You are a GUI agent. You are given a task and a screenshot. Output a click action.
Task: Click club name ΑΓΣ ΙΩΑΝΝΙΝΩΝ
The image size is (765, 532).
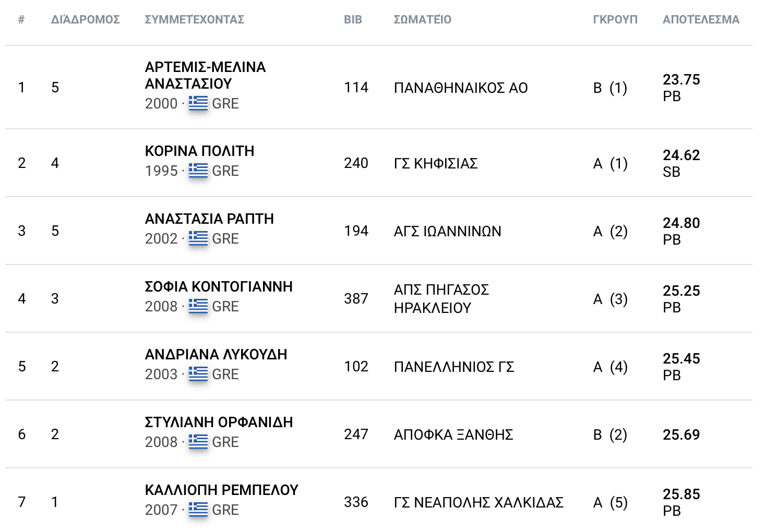tap(448, 231)
